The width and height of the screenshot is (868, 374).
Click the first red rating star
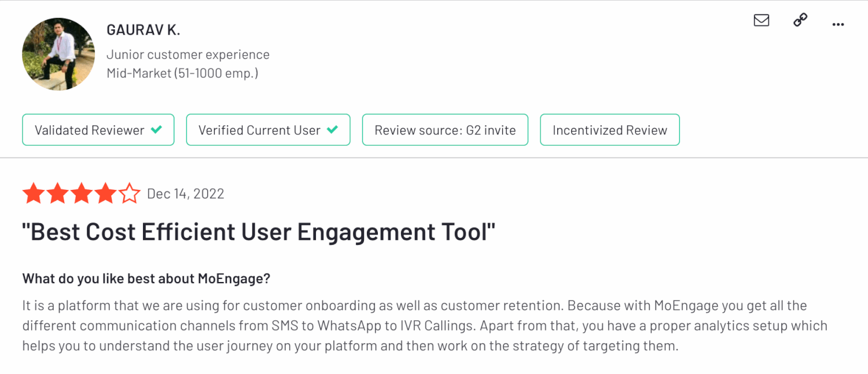(x=34, y=193)
